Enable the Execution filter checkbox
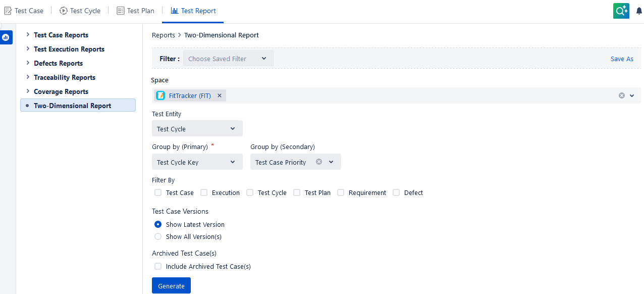Screen dimensions: 644x294 tap(204, 192)
